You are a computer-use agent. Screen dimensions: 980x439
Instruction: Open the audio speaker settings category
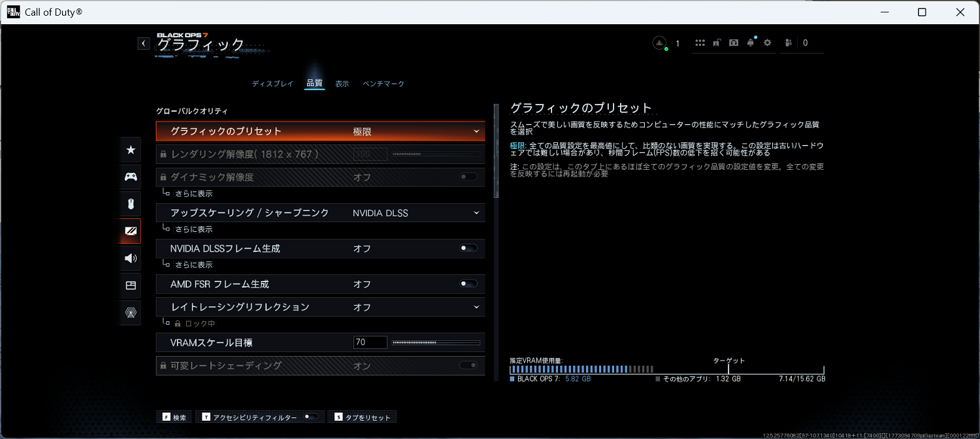point(131,258)
